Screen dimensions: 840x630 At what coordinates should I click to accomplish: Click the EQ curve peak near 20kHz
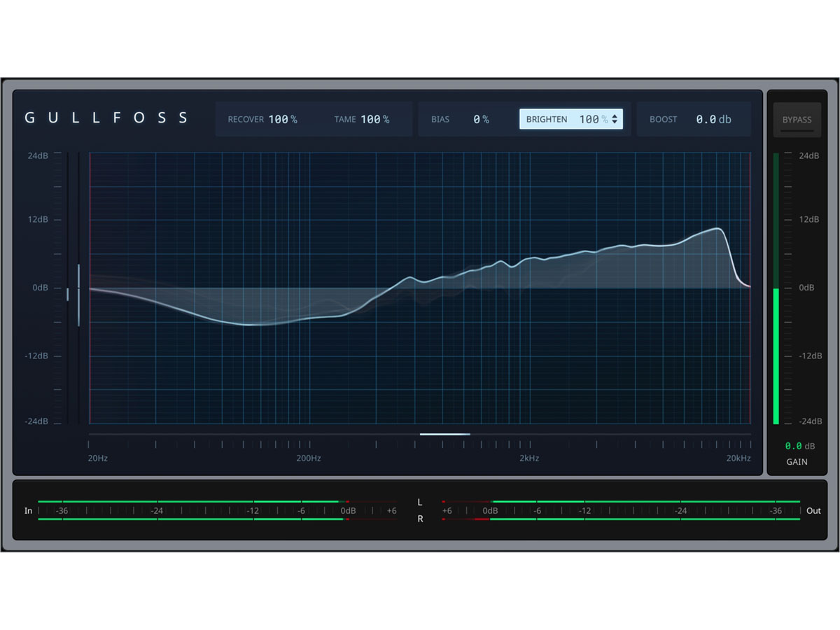click(718, 228)
